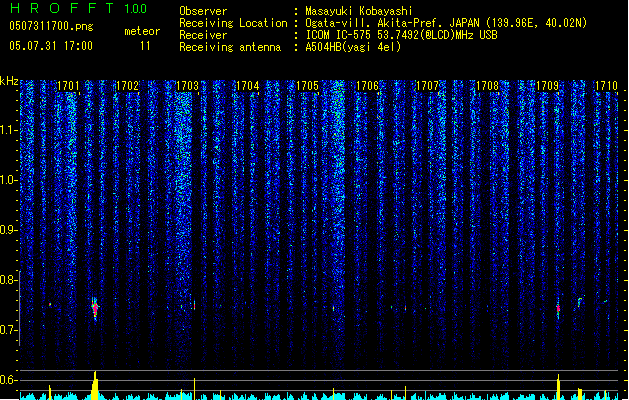Click the Observer label

pyautogui.click(x=203, y=11)
